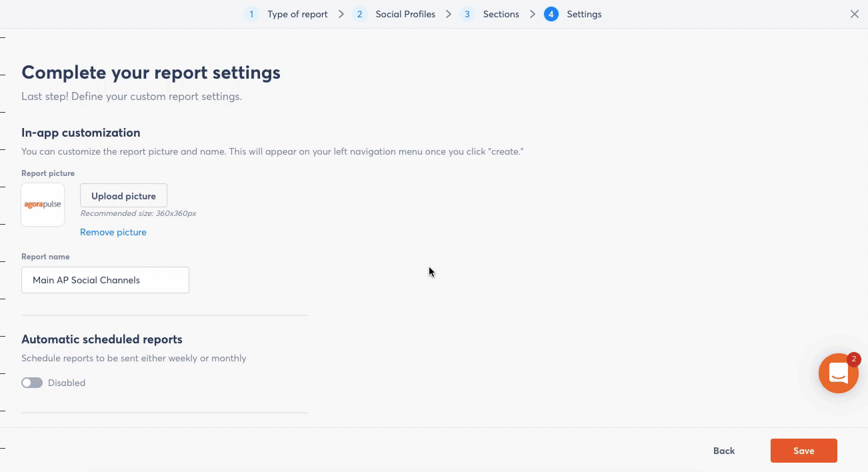The height and width of the screenshot is (472, 868).
Task: Click the highlighted step 4 circle
Action: pyautogui.click(x=551, y=14)
